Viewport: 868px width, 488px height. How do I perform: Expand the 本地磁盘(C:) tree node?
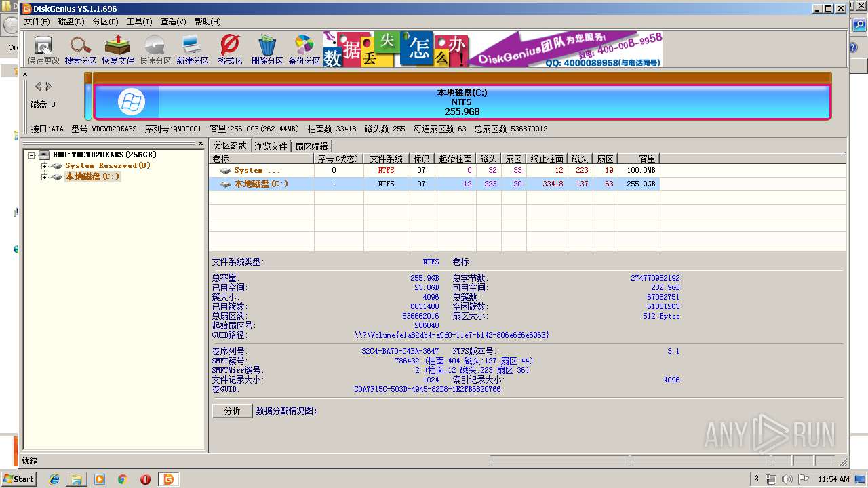[x=44, y=177]
